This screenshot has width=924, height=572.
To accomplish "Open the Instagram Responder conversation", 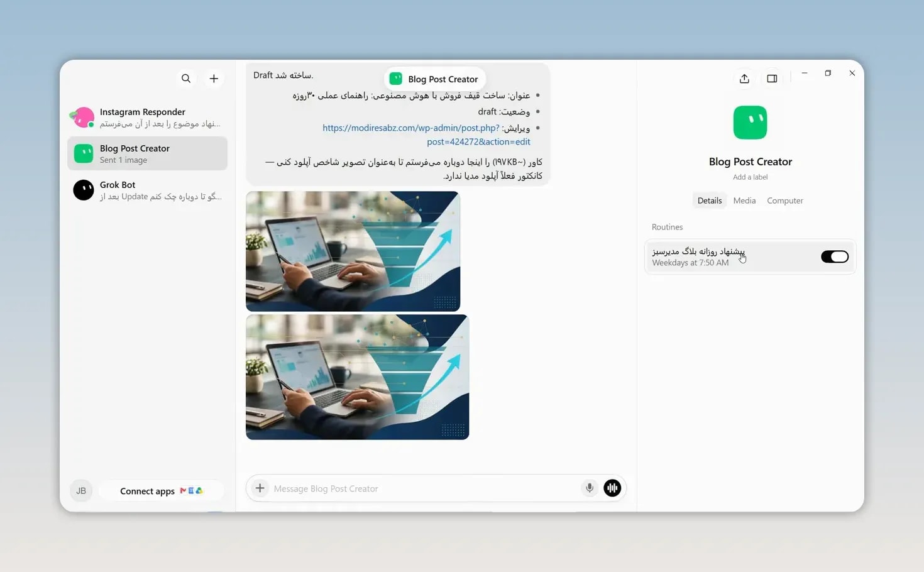I will [147, 118].
